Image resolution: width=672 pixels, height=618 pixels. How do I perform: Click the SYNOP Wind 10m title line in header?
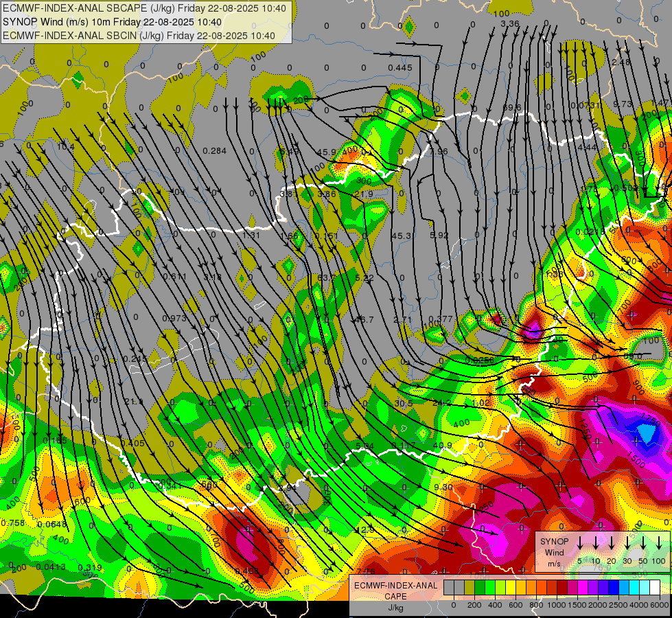coord(113,22)
